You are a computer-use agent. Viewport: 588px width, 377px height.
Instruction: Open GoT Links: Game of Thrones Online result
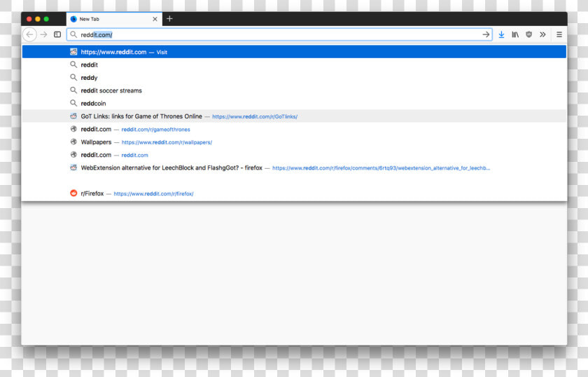[x=294, y=116]
